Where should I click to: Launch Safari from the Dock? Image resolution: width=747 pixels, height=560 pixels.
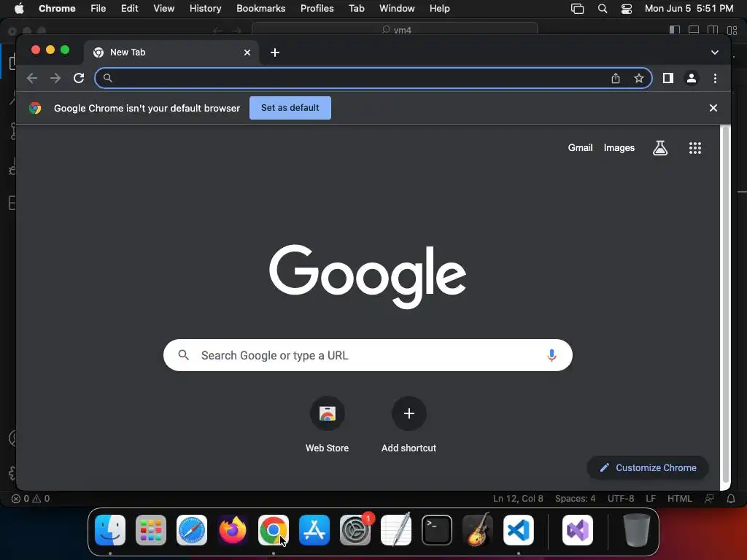point(192,530)
